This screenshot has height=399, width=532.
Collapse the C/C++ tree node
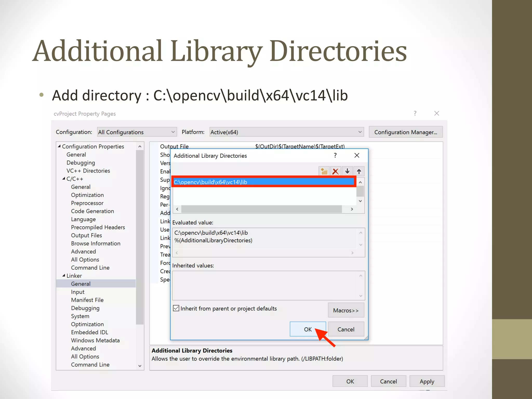(x=64, y=179)
